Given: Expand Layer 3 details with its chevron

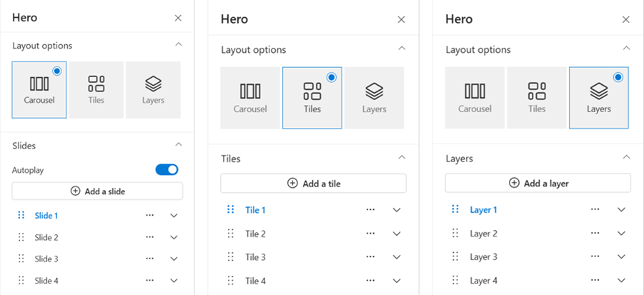Looking at the screenshot, I should click(621, 257).
